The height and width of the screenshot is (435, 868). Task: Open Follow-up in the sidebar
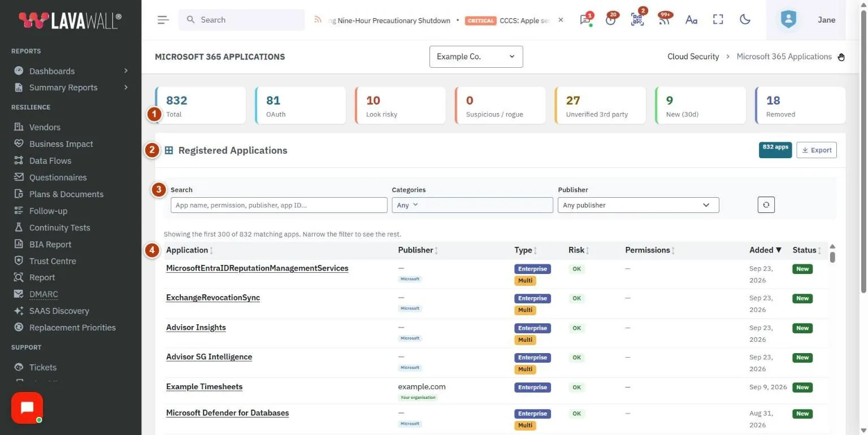tap(48, 211)
